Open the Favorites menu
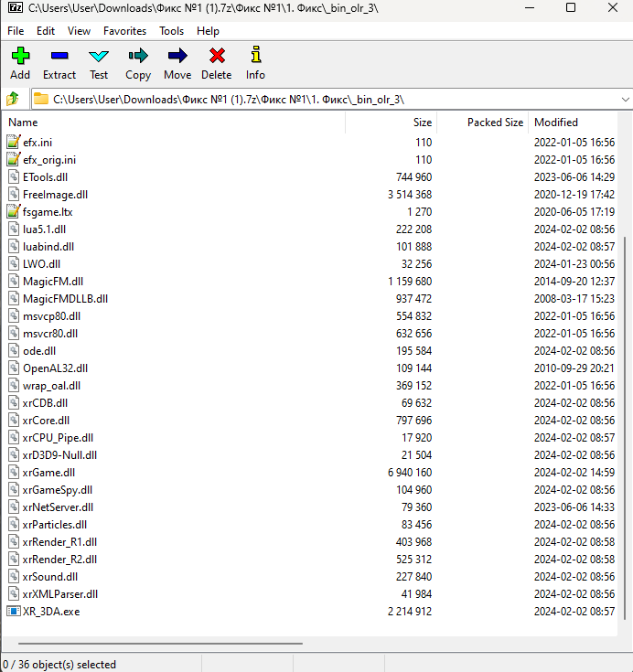 (124, 31)
